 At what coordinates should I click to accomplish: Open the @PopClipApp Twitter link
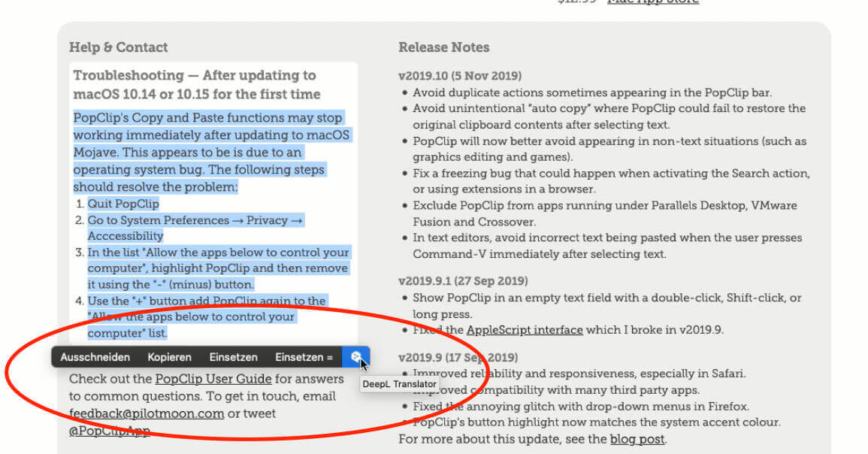coord(110,430)
